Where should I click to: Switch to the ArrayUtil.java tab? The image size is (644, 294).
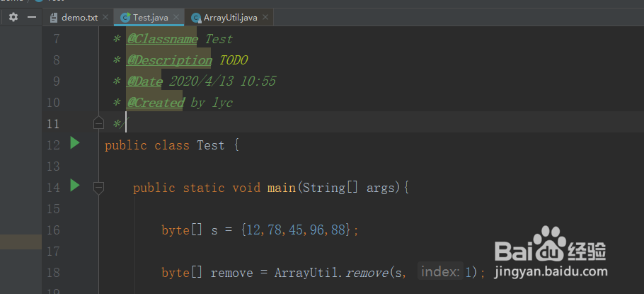point(229,18)
